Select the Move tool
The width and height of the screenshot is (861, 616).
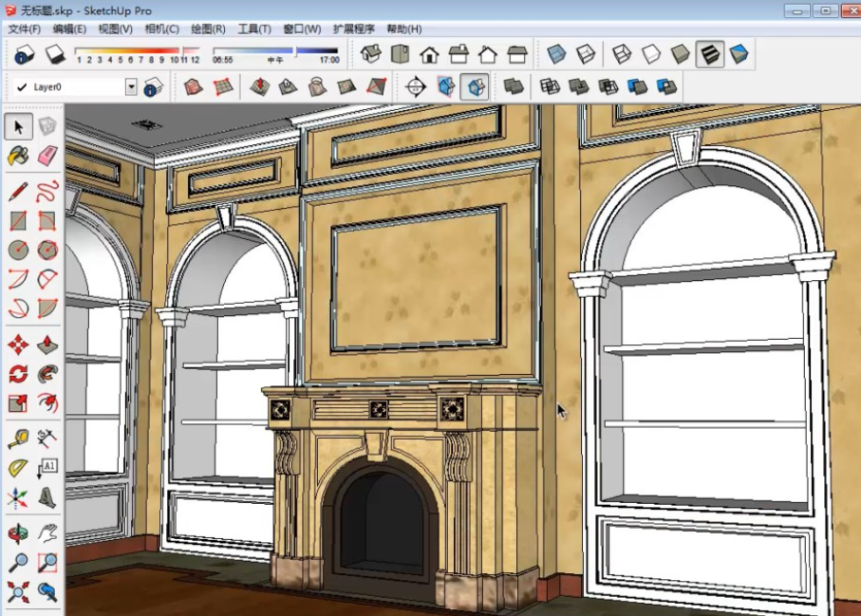click(18, 345)
